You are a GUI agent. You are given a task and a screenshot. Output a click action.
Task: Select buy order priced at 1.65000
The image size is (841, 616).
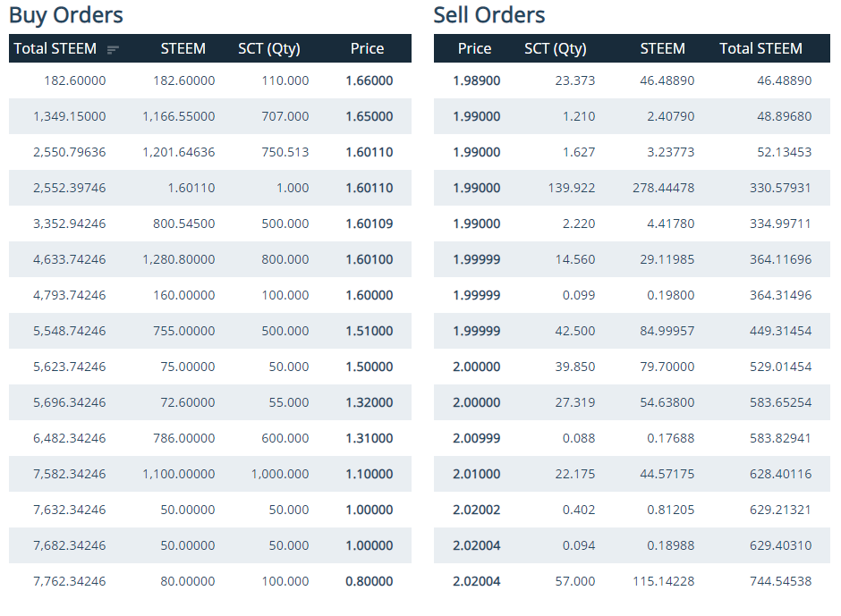(x=369, y=116)
